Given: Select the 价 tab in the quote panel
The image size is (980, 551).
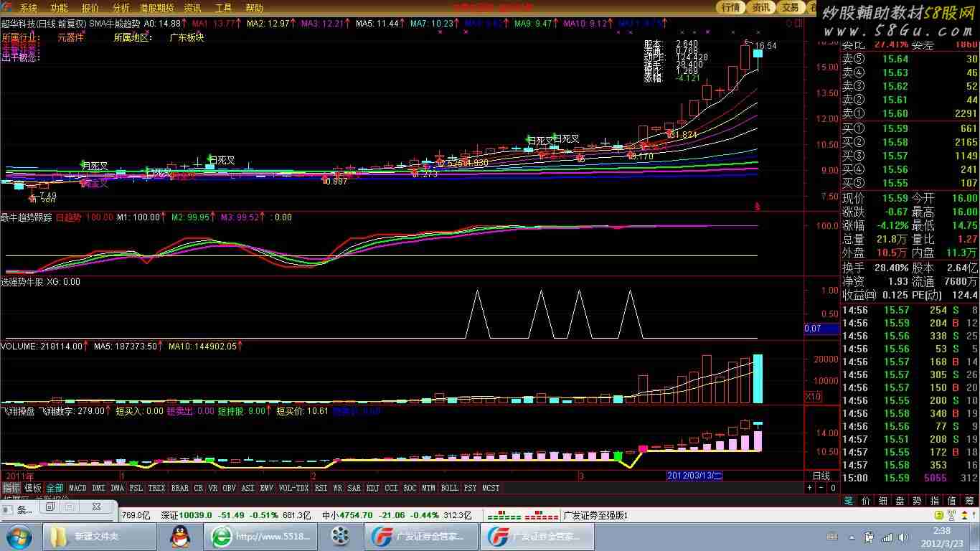Looking at the screenshot, I should [865, 501].
